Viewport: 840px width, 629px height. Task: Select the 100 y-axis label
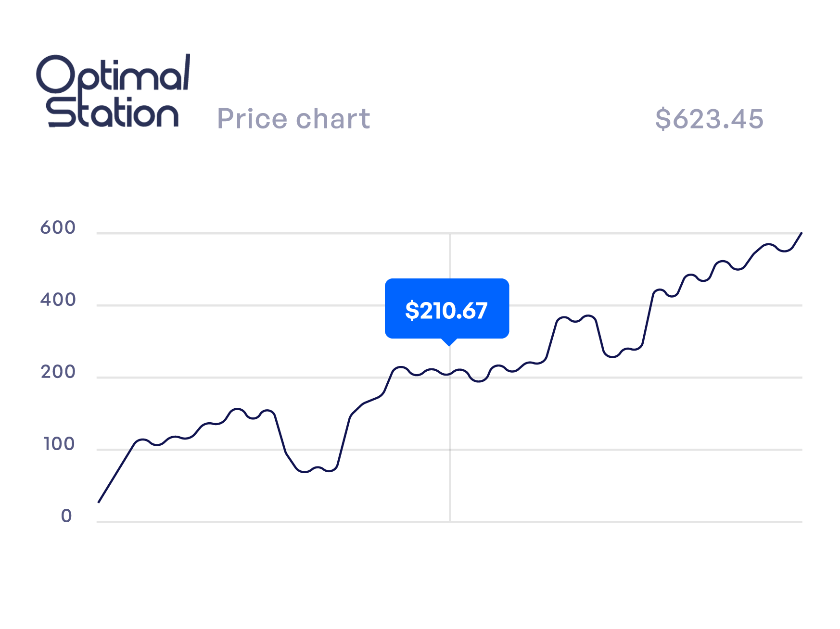click(59, 444)
